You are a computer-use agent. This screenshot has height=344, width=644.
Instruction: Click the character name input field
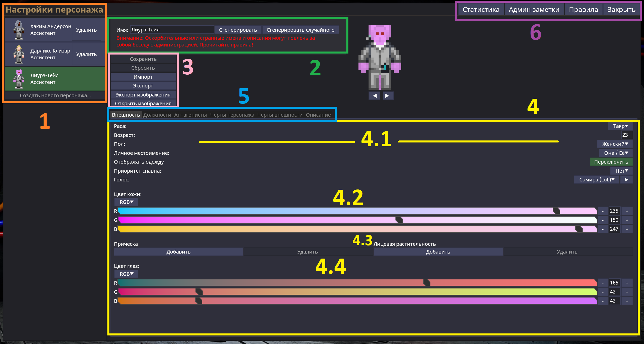[172, 30]
